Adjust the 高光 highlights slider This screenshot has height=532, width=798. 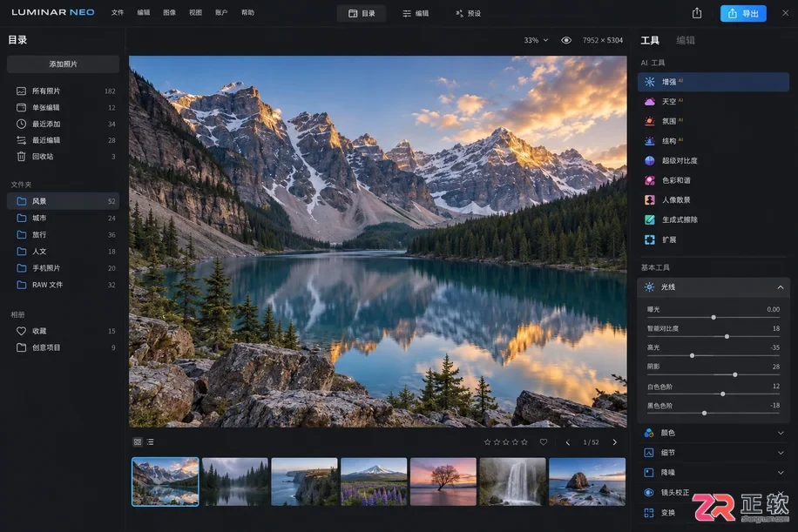pos(713,355)
